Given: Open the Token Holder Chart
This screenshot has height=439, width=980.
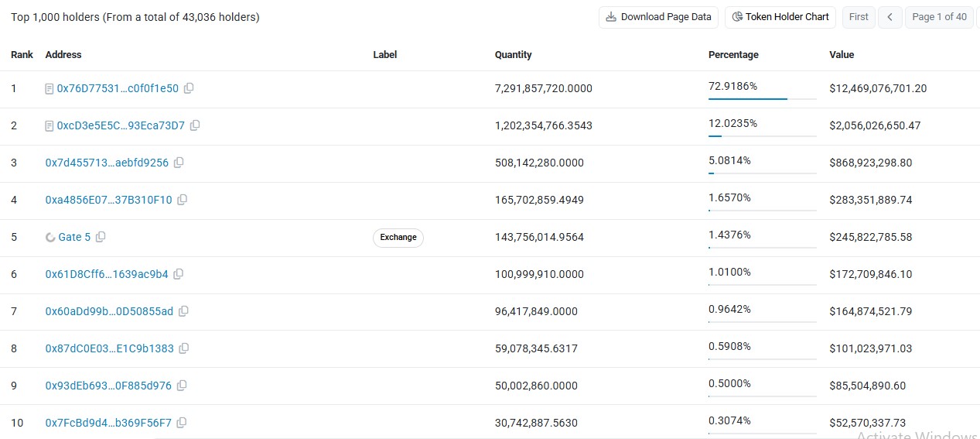Looking at the screenshot, I should pos(780,17).
